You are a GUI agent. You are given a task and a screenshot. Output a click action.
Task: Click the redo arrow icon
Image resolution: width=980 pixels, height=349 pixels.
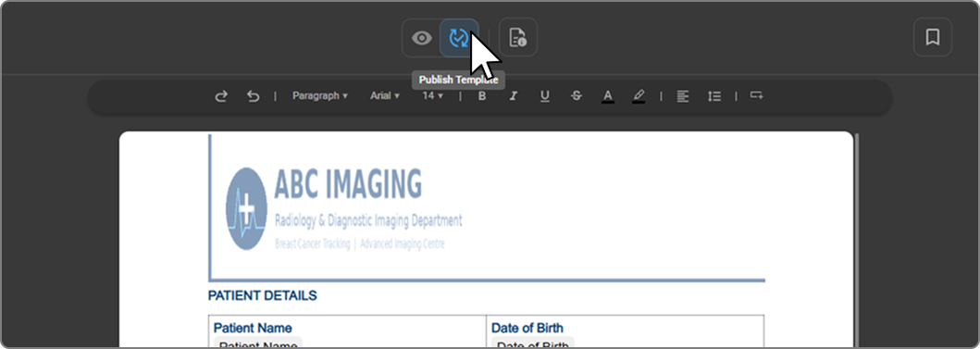pos(221,96)
